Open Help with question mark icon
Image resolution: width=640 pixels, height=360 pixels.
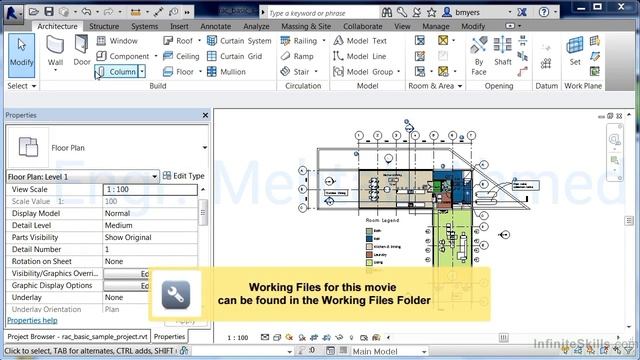(x=544, y=12)
